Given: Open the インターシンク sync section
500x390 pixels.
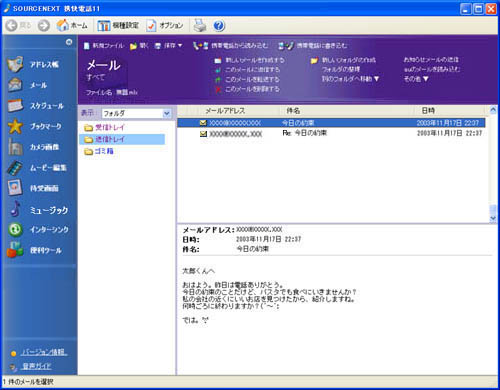Looking at the screenshot, I should (38, 230).
